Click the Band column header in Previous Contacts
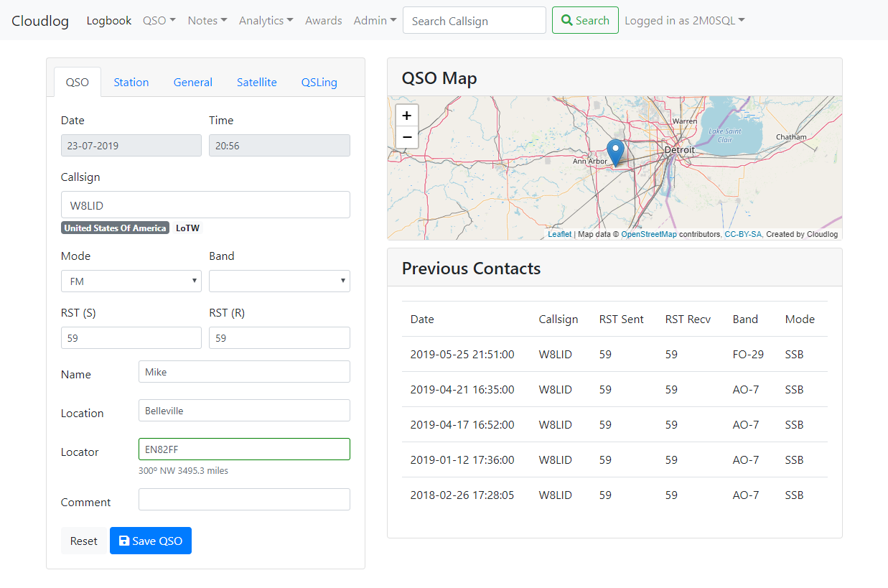 (745, 319)
